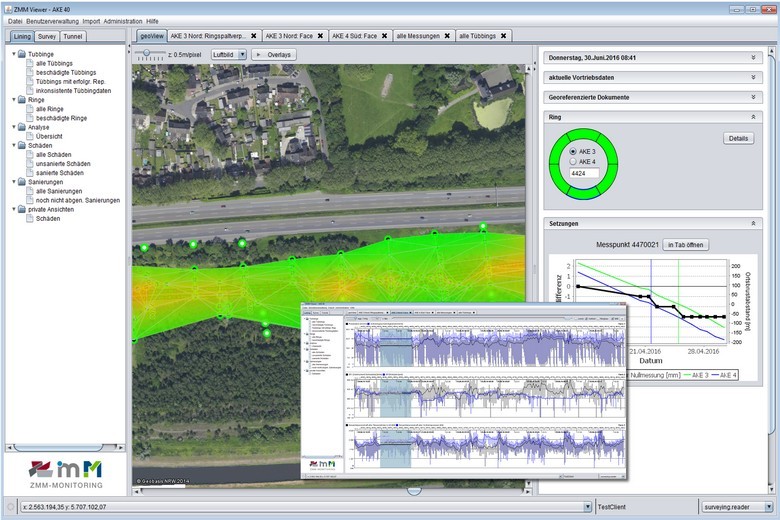Switch to the Survey tab

(47, 36)
